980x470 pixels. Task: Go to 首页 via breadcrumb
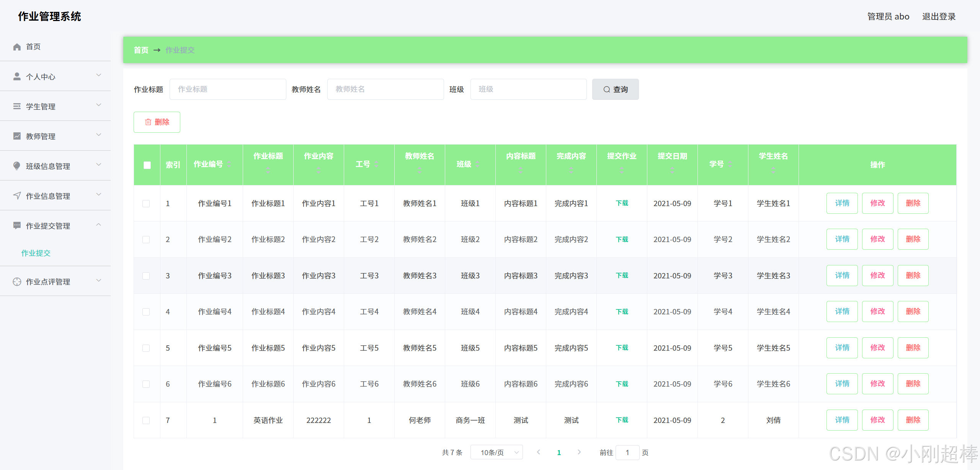pyautogui.click(x=141, y=50)
